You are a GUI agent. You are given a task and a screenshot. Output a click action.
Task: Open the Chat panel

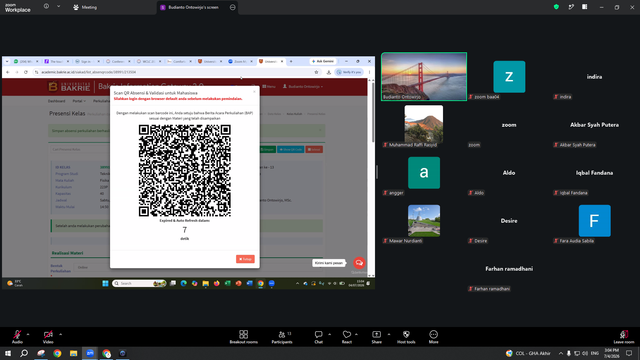[x=318, y=337]
